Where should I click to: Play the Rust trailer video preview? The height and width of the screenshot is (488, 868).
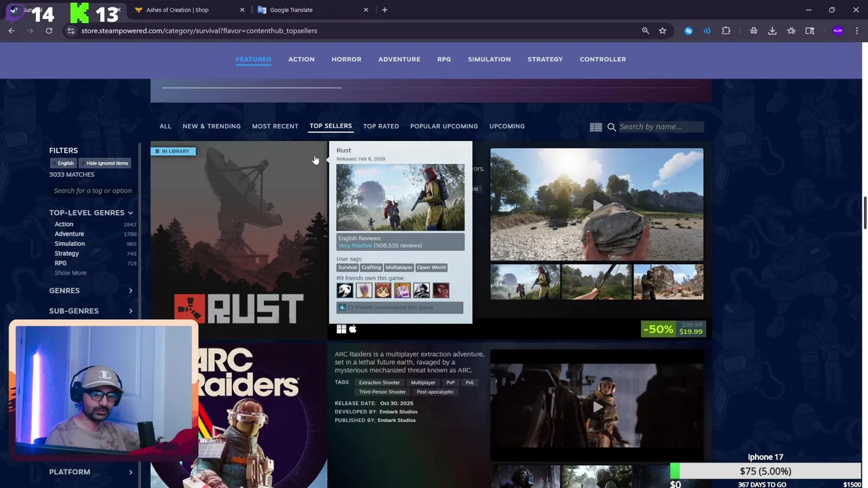click(x=597, y=204)
